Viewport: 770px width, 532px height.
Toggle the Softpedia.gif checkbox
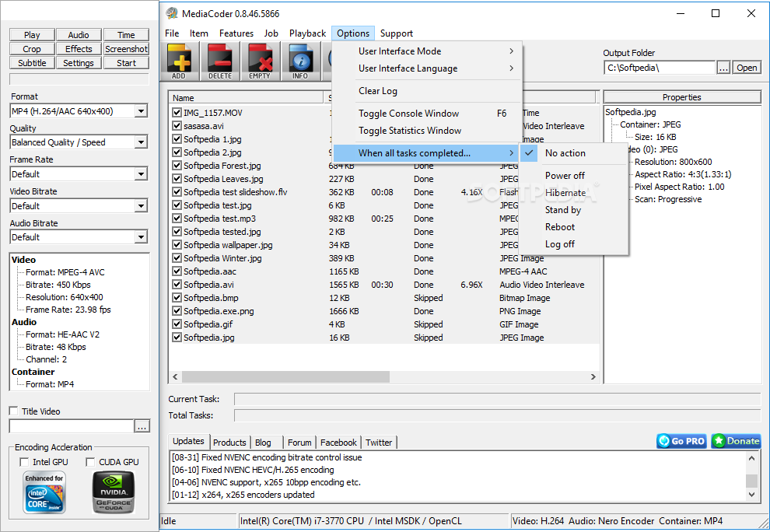177,324
